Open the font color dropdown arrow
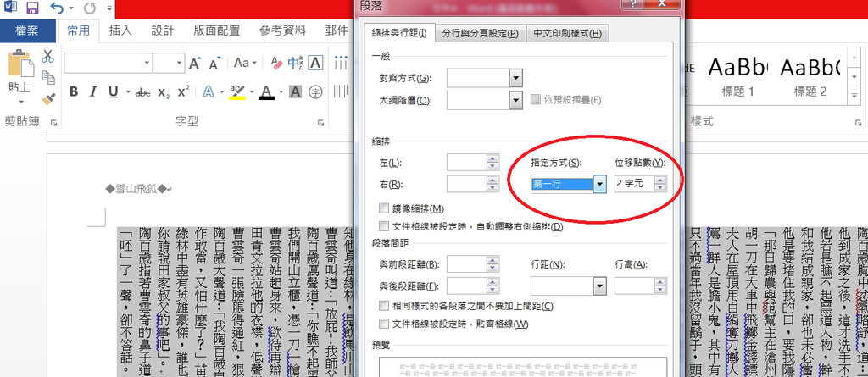868x377 pixels. click(280, 92)
